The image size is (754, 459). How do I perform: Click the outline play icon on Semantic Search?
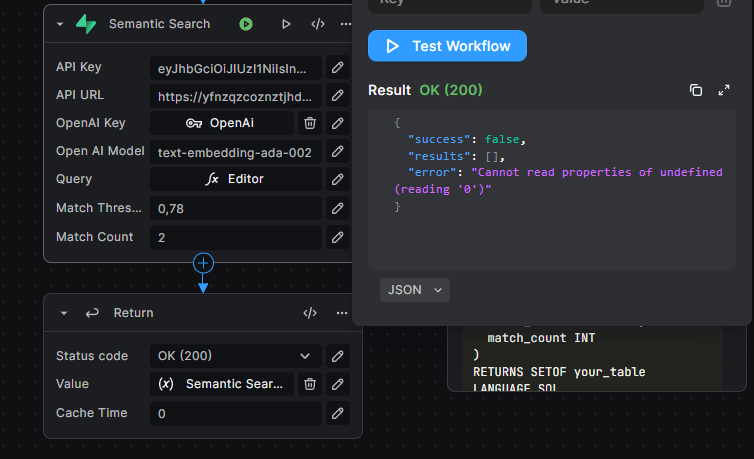(x=286, y=24)
